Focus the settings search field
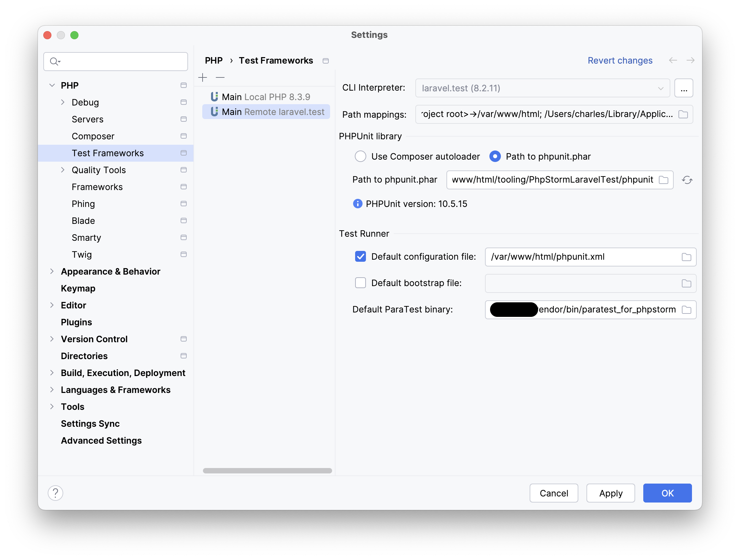740x560 pixels. pyautogui.click(x=116, y=62)
